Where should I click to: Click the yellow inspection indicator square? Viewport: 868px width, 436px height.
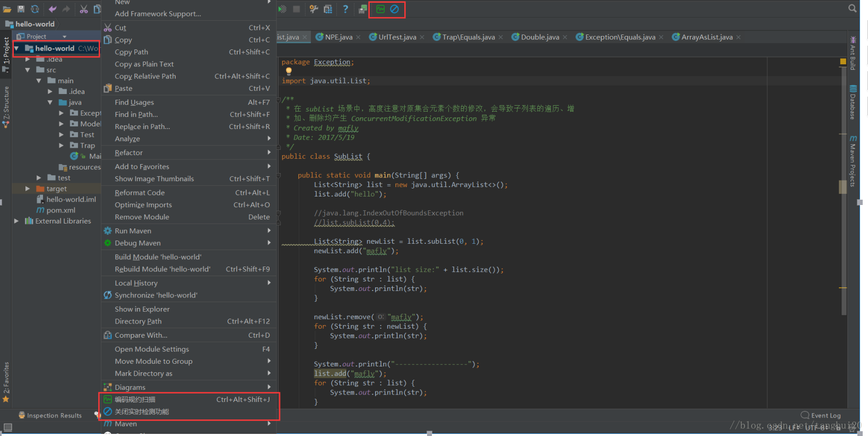(843, 62)
